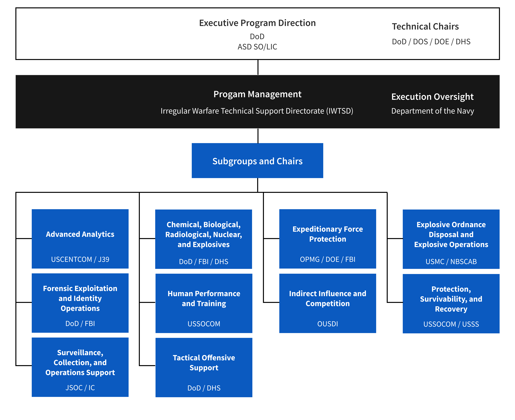The width and height of the screenshot is (515, 420).
Task: Click the ASD SO/LIC label
Action: pyautogui.click(x=257, y=47)
